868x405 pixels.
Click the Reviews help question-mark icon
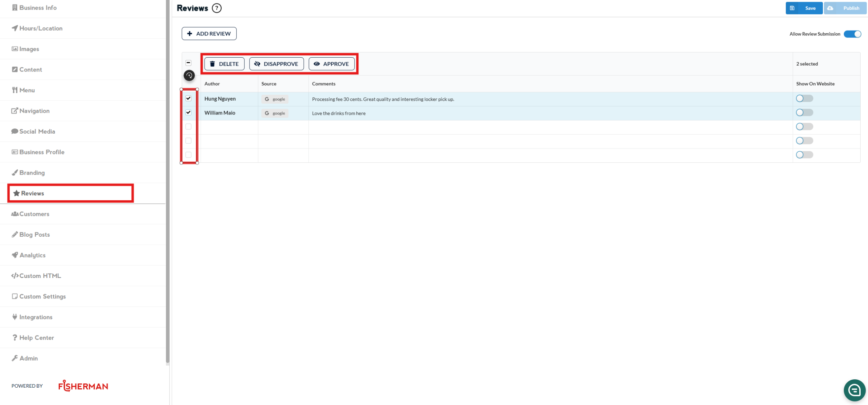[x=217, y=8]
